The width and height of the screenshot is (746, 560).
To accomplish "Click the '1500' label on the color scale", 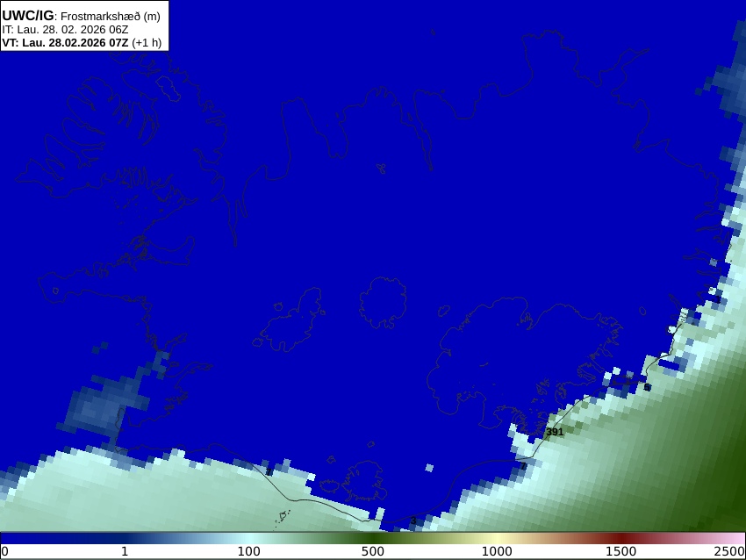I will (x=620, y=552).
